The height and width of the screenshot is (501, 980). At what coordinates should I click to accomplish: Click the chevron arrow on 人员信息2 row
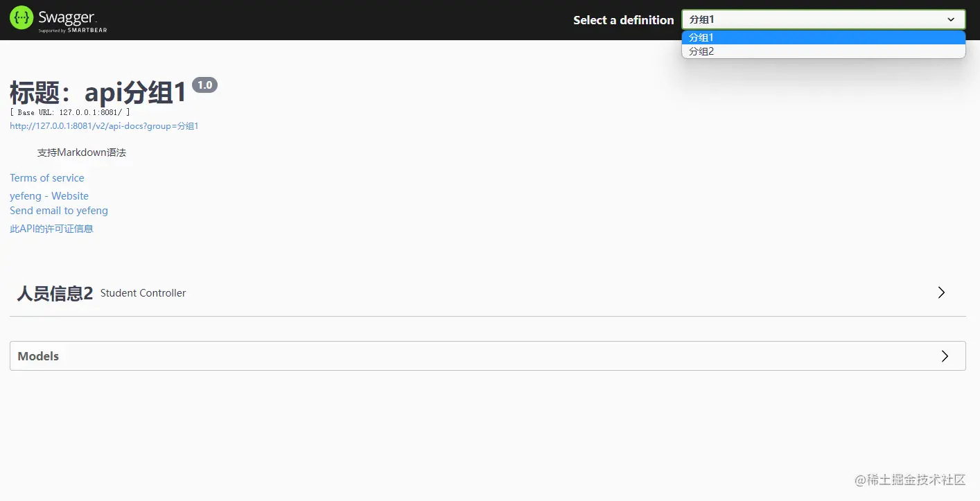coord(941,292)
